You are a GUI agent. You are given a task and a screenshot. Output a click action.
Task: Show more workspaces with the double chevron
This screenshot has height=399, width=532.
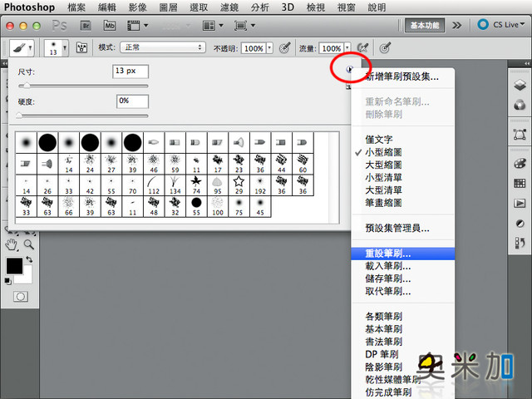click(x=456, y=25)
